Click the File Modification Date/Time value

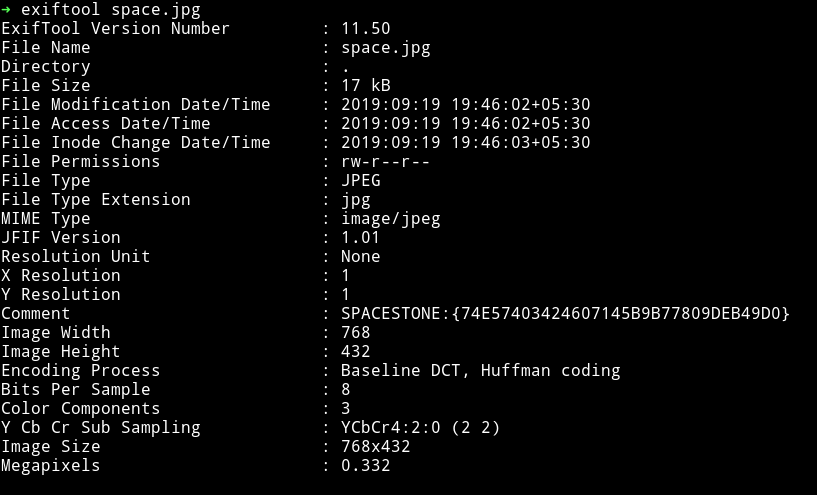465,104
